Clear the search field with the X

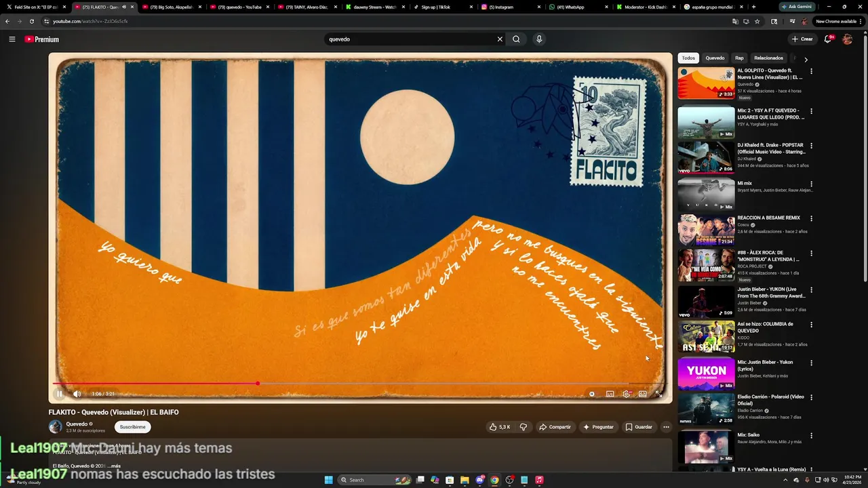click(500, 39)
